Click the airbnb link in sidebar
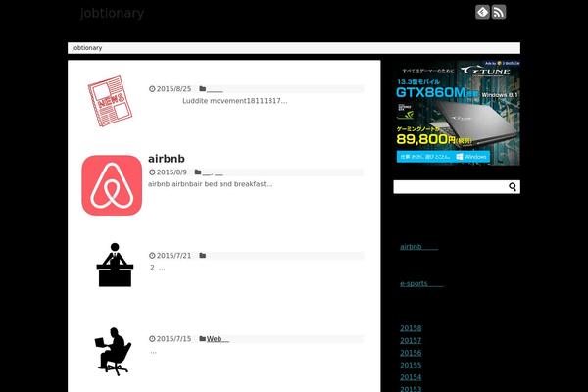Screen dimensions: 588x392 (418, 247)
